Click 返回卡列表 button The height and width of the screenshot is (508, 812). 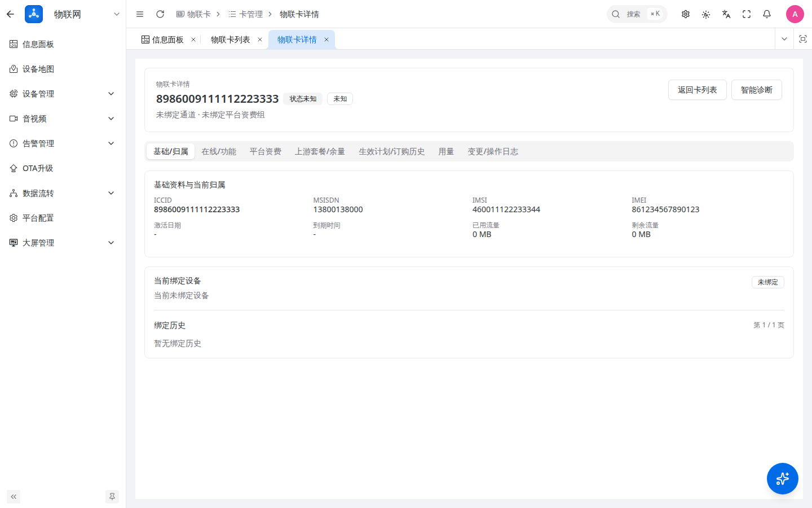pos(698,90)
